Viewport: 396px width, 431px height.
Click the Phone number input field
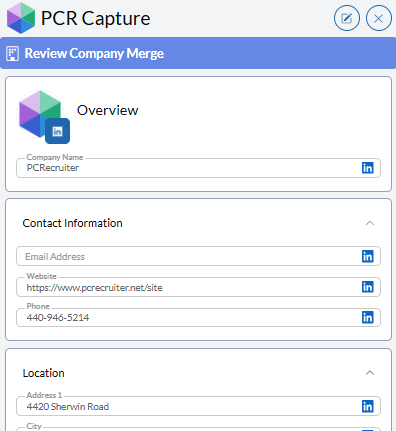click(198, 317)
